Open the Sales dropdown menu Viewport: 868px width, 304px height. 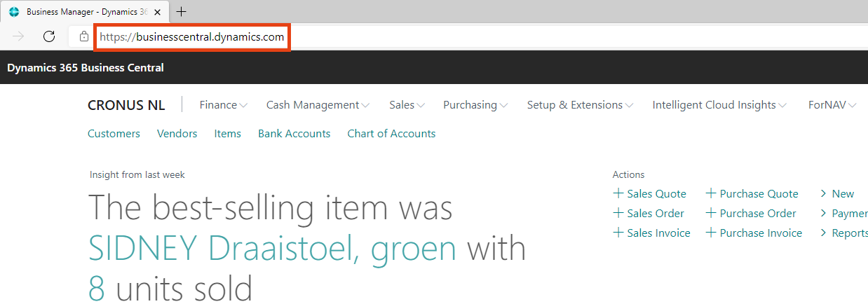pyautogui.click(x=407, y=105)
